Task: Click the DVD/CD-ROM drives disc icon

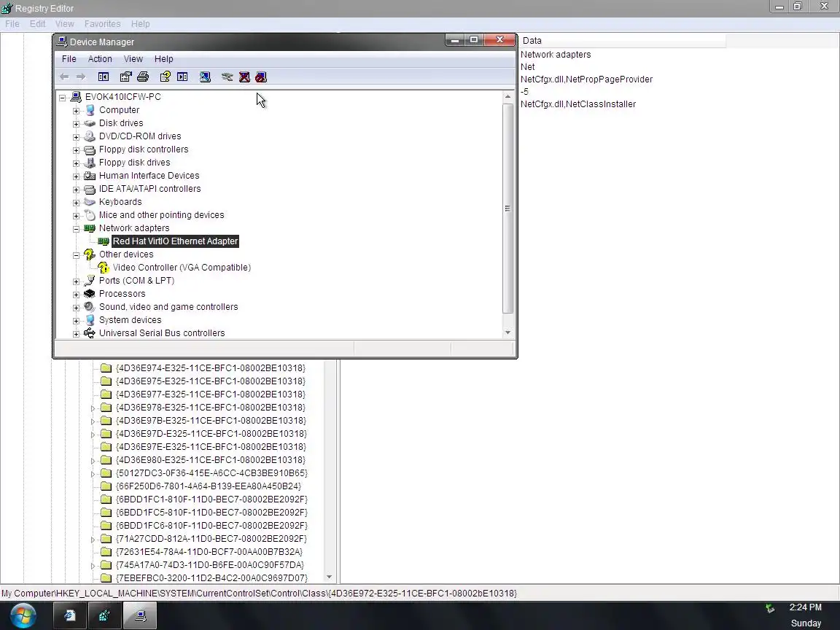Action: tap(90, 136)
